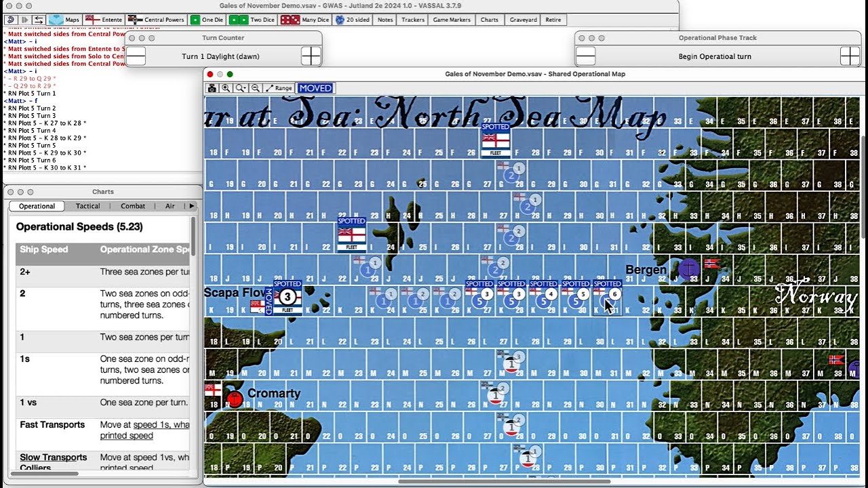Click the Retire button
This screenshot has height=488, width=868.
553,20
